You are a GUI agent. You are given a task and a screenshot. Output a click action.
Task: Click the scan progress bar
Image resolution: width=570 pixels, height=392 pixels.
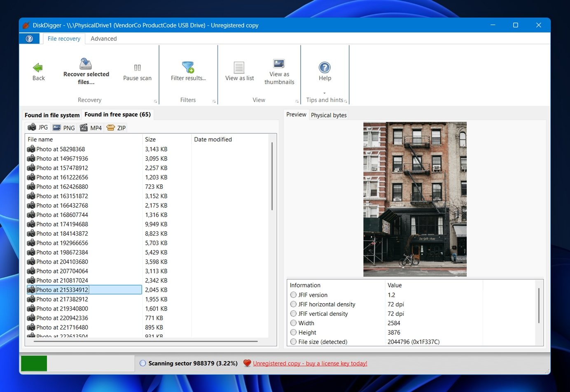click(77, 363)
